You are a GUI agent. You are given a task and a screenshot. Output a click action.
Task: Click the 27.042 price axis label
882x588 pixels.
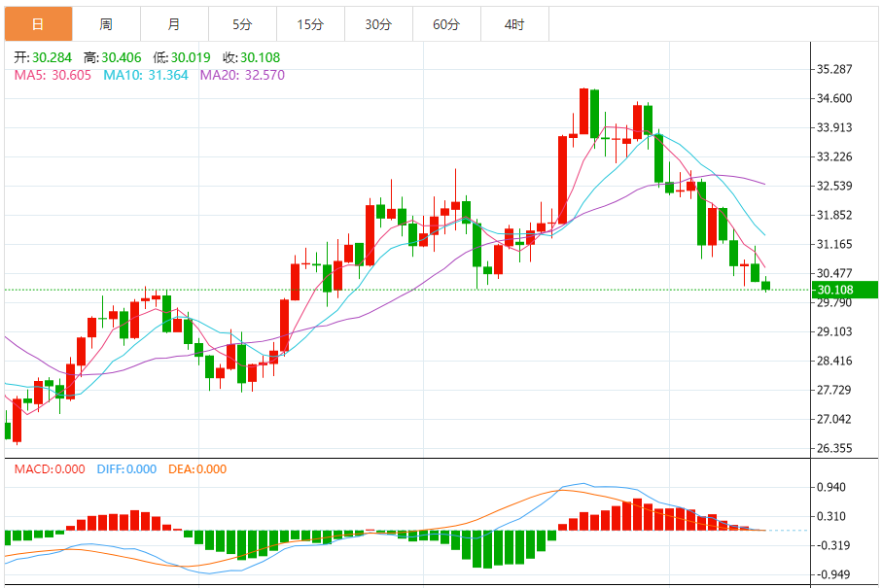click(834, 419)
